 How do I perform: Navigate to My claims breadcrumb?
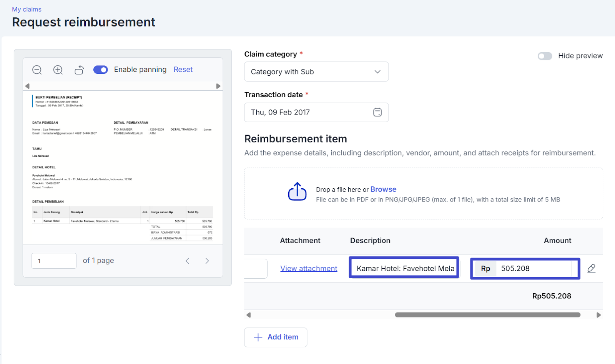(x=27, y=9)
